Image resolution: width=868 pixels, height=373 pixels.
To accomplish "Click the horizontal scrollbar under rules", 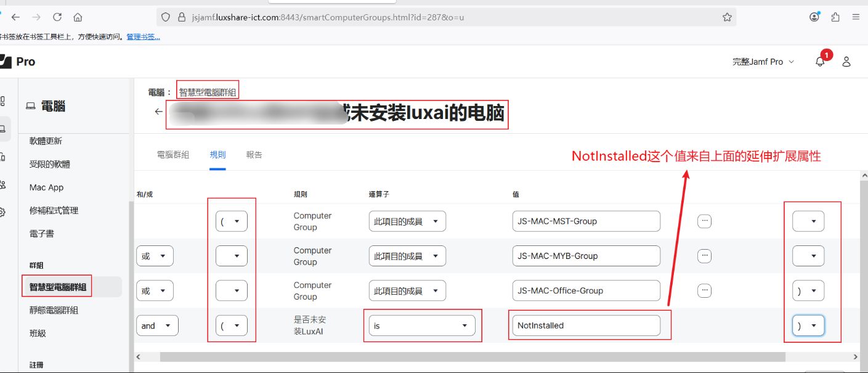I will (472, 357).
